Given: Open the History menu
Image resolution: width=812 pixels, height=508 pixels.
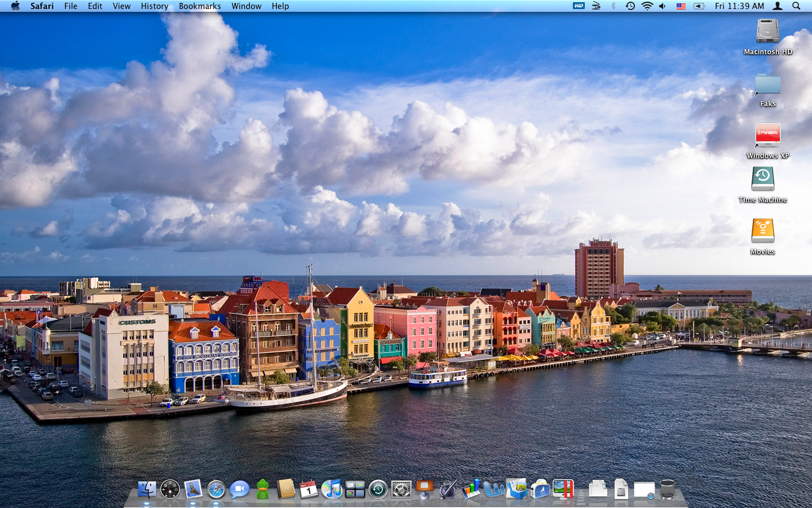Looking at the screenshot, I should click(155, 6).
